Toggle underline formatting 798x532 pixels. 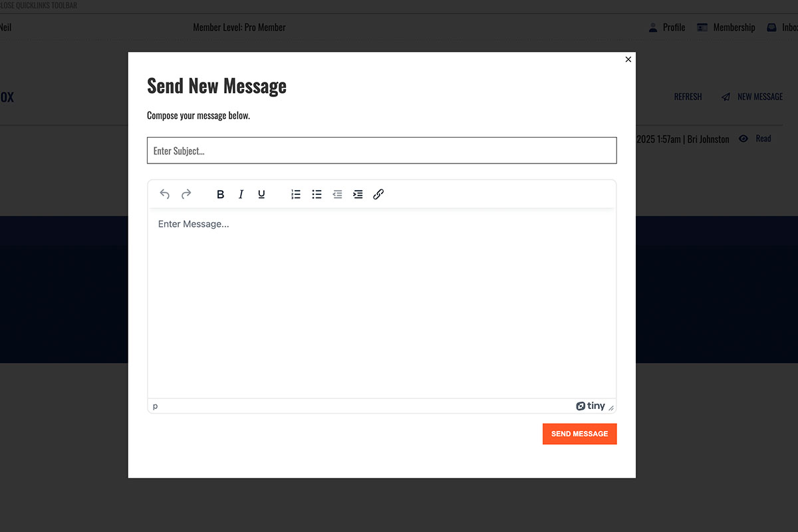261,194
